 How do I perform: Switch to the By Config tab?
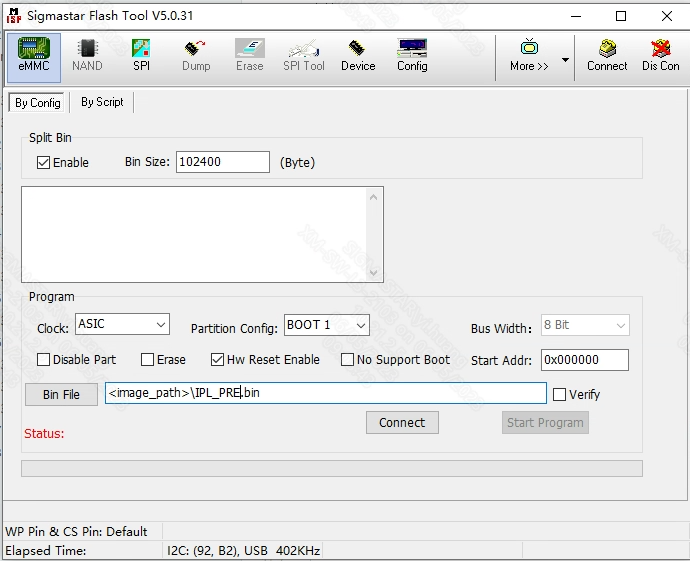37,103
